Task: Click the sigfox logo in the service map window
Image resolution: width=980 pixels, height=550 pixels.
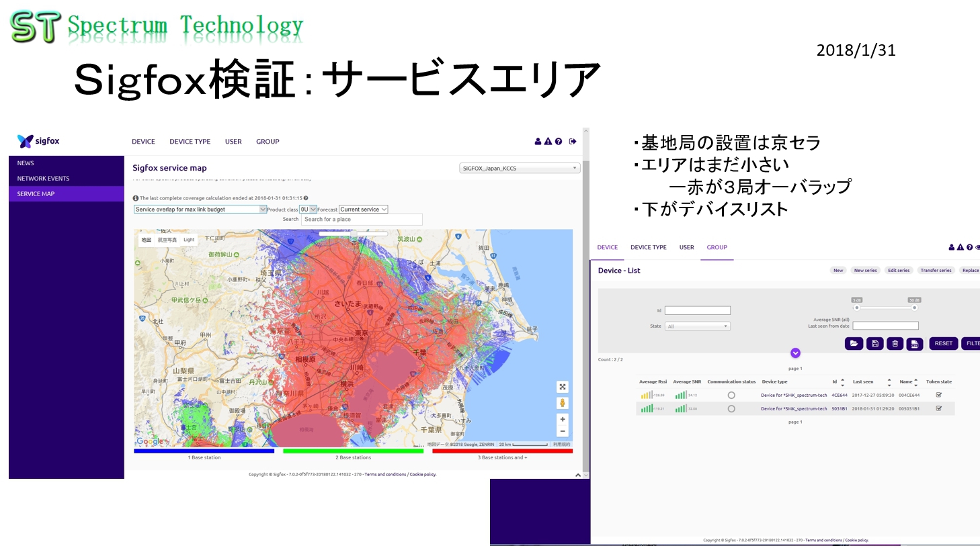Action: [x=38, y=141]
